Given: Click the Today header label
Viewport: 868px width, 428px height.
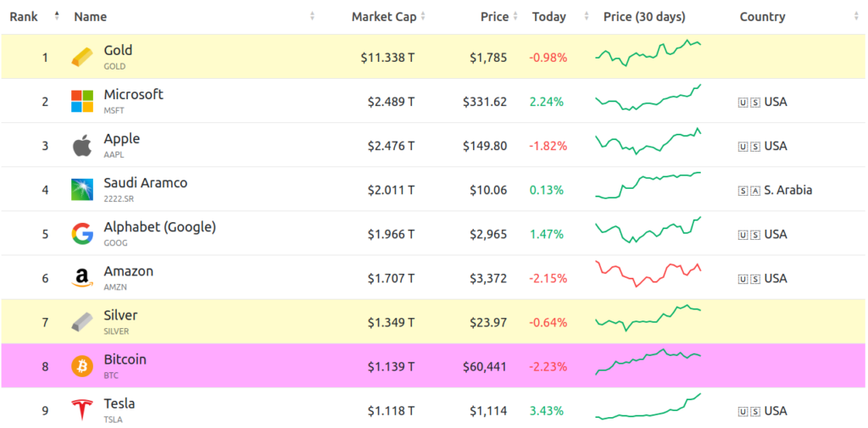Looking at the screenshot, I should coord(549,17).
